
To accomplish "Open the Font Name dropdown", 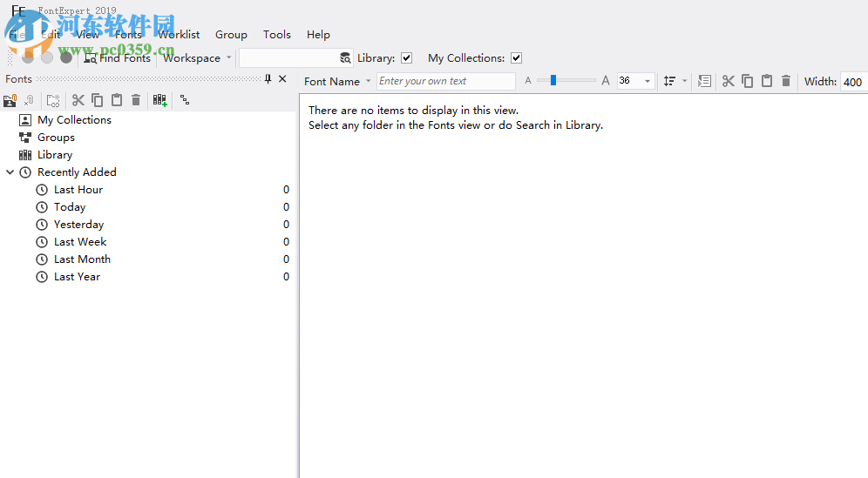I will click(336, 81).
